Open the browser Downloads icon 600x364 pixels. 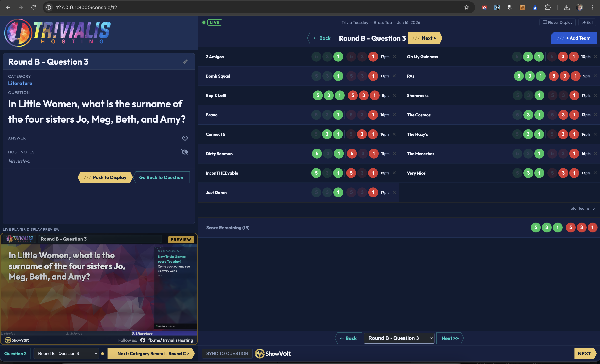click(x=567, y=8)
